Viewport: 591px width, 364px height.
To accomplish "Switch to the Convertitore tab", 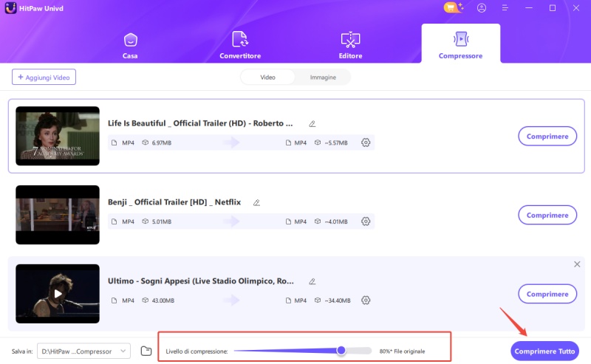I will [240, 45].
